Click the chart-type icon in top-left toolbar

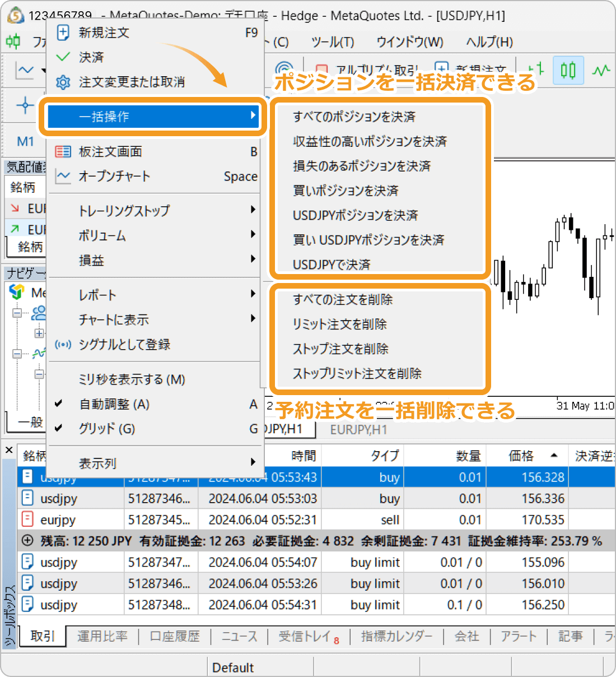point(25,71)
